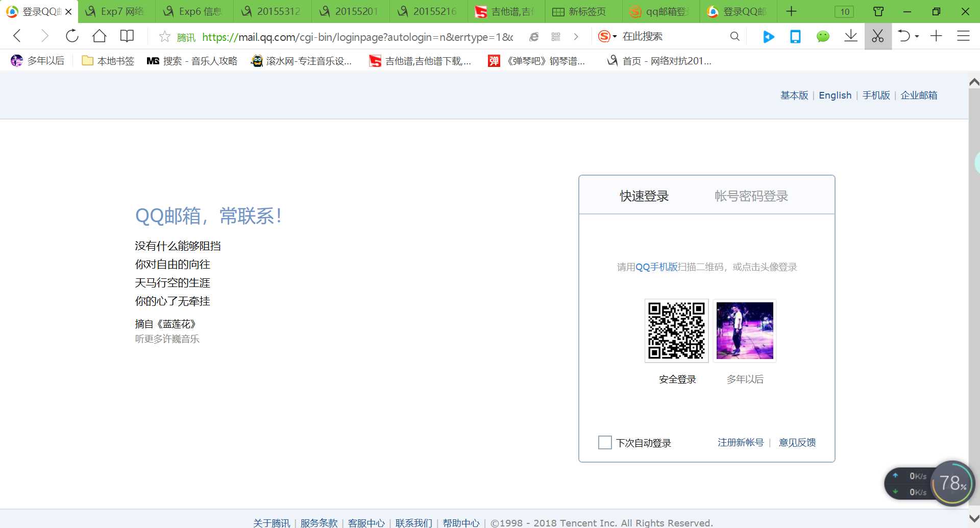This screenshot has width=980, height=528.
Task: Select the 快速登录 tab
Action: click(644, 196)
